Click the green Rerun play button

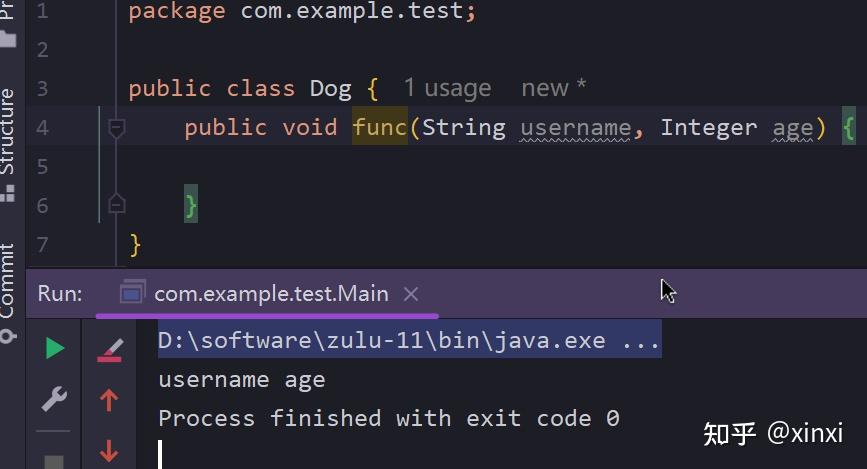pos(54,348)
